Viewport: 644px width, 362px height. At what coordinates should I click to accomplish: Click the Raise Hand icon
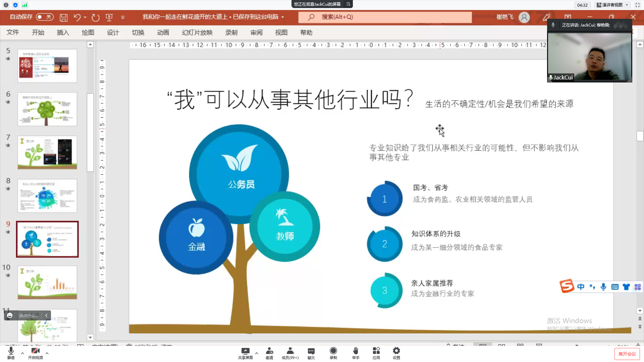click(x=356, y=351)
